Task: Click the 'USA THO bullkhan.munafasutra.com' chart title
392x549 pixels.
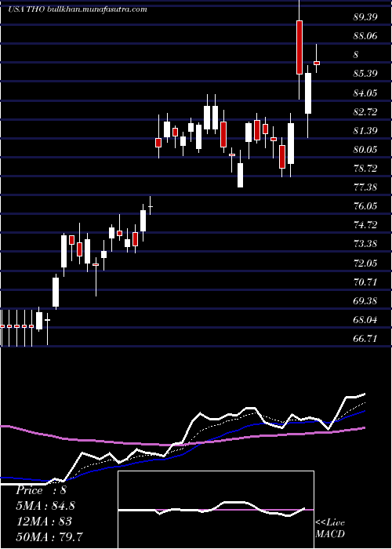Action: click(x=77, y=9)
